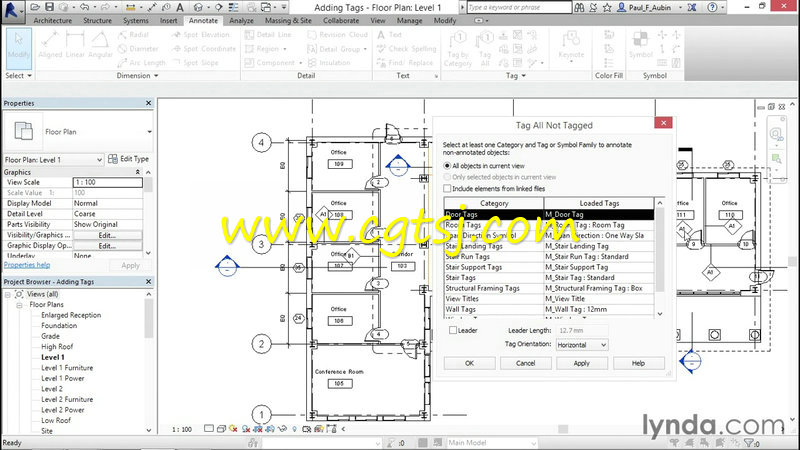Open the Main Model design options dropdown
The height and width of the screenshot is (450, 800).
(492, 443)
